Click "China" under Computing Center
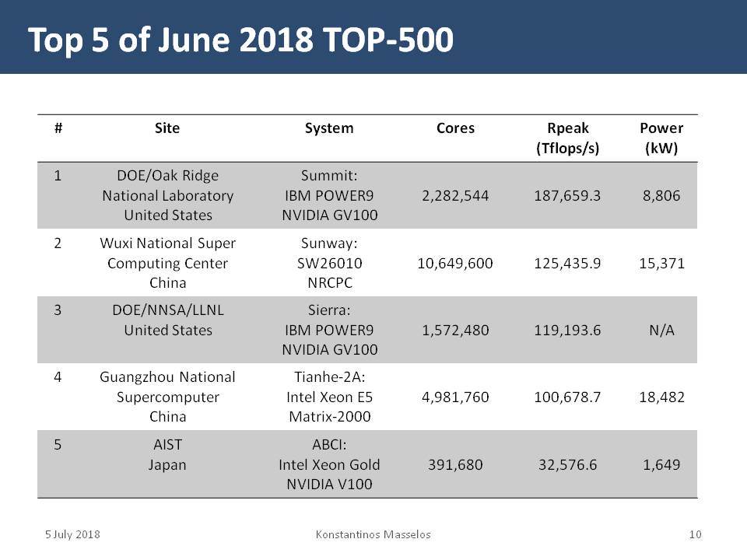Viewport: 747px width, 560px height. click(x=168, y=283)
